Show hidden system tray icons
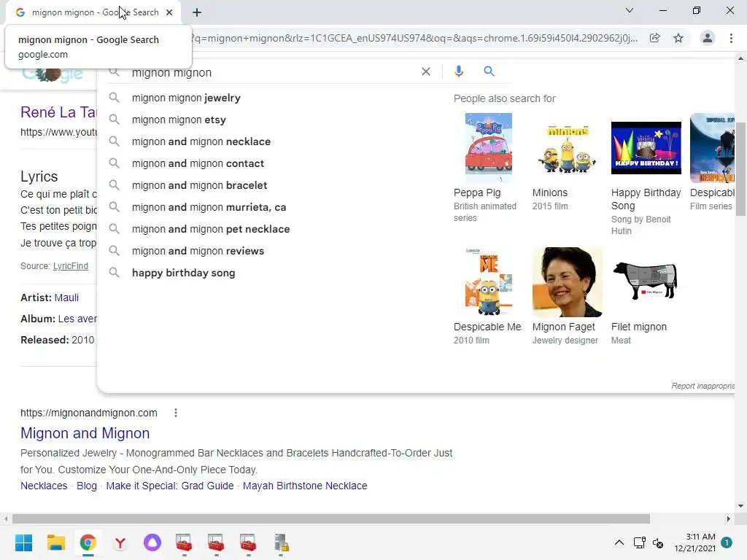 point(619,542)
